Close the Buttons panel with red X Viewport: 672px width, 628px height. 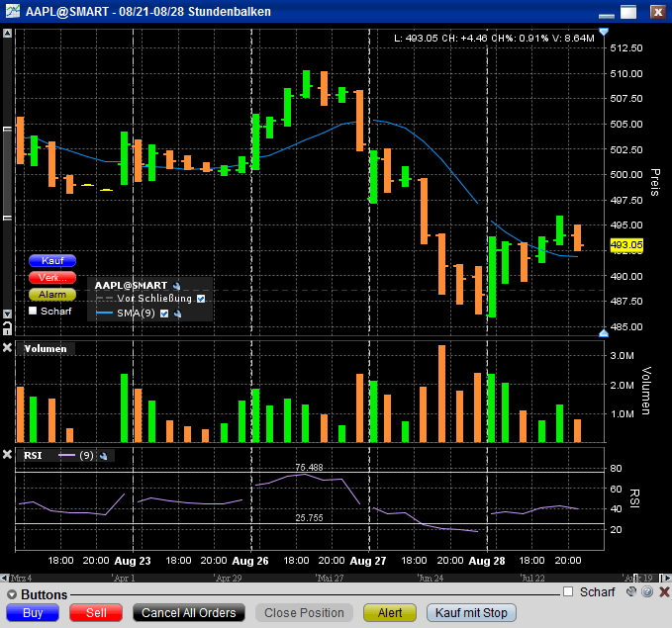[x=664, y=592]
